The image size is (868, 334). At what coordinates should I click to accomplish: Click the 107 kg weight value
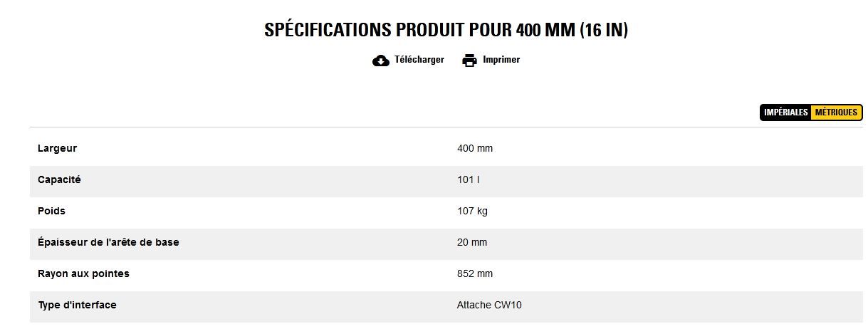pyautogui.click(x=472, y=211)
